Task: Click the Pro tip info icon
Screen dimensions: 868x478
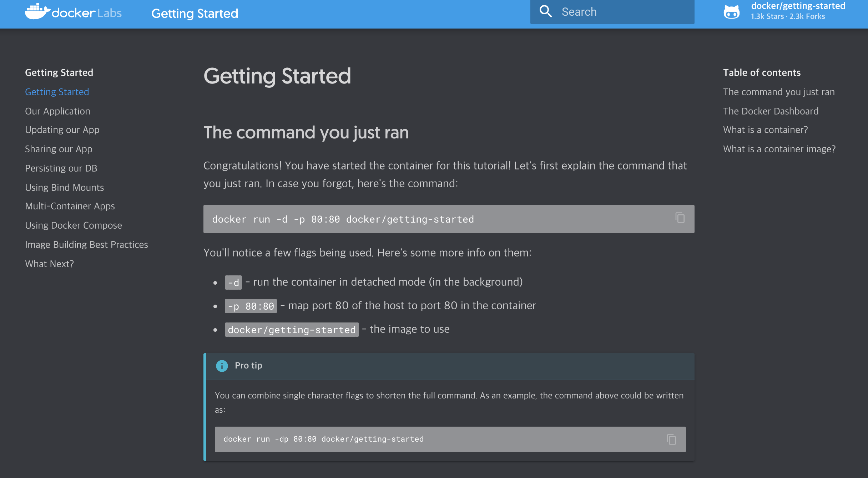Action: tap(222, 366)
